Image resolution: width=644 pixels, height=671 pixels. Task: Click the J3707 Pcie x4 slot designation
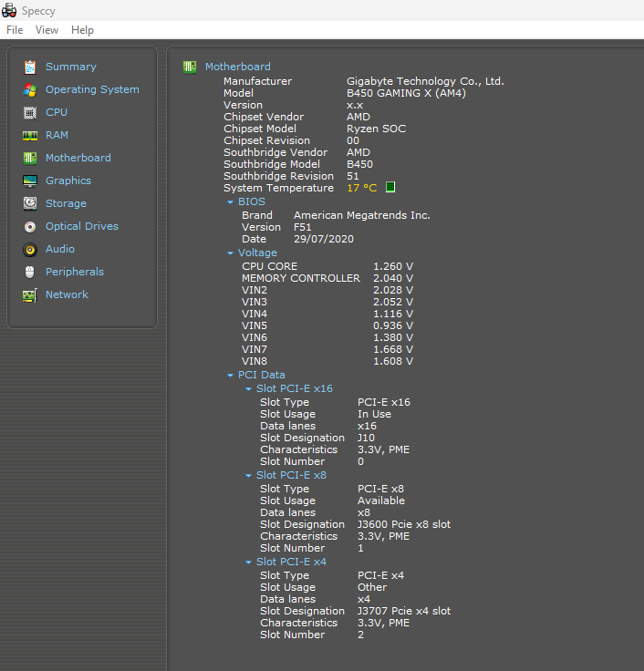(x=404, y=611)
